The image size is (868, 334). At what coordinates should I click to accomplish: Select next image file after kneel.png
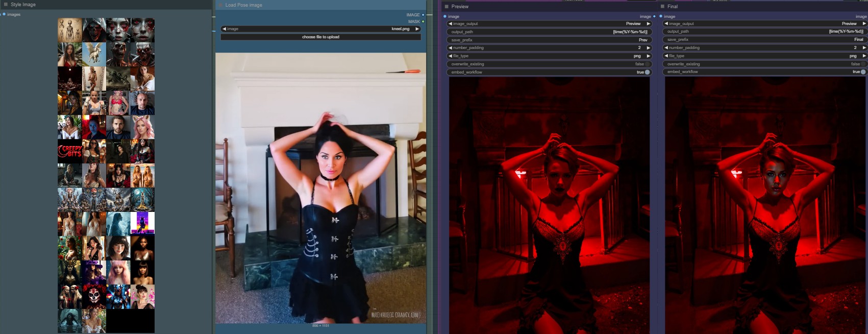pyautogui.click(x=417, y=29)
